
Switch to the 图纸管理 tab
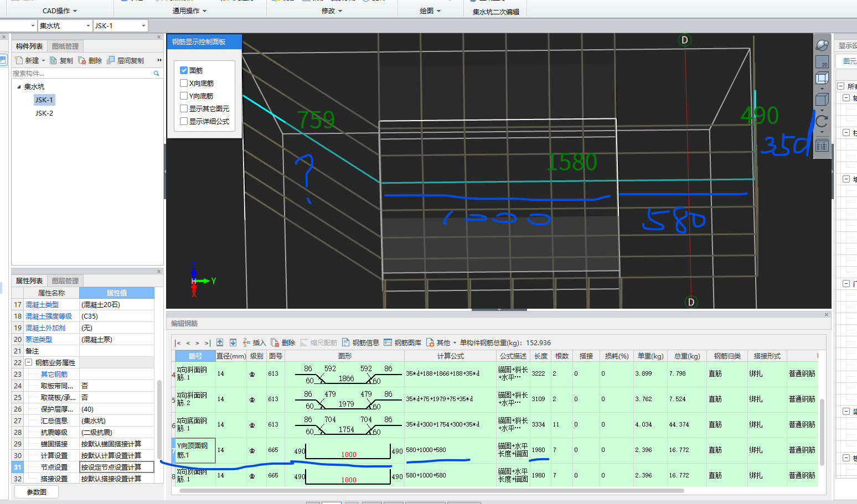(x=65, y=46)
